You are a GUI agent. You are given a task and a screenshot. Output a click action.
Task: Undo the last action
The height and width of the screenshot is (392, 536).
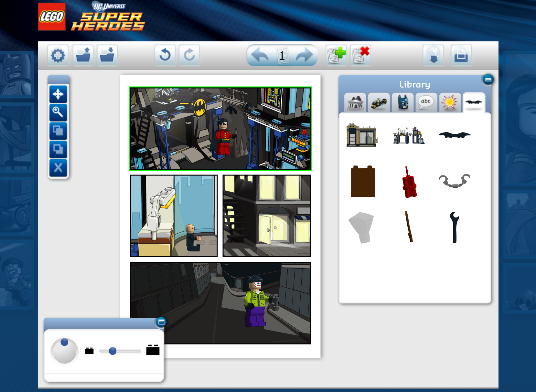pyautogui.click(x=165, y=55)
